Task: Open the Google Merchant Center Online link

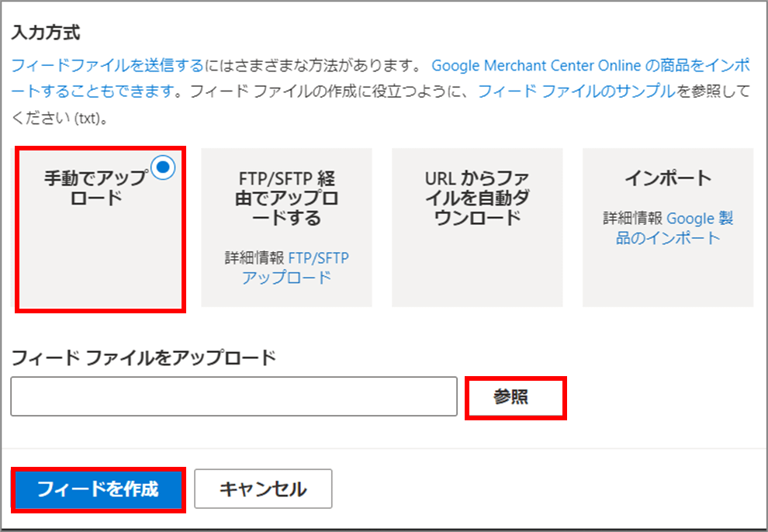Action: [x=537, y=66]
